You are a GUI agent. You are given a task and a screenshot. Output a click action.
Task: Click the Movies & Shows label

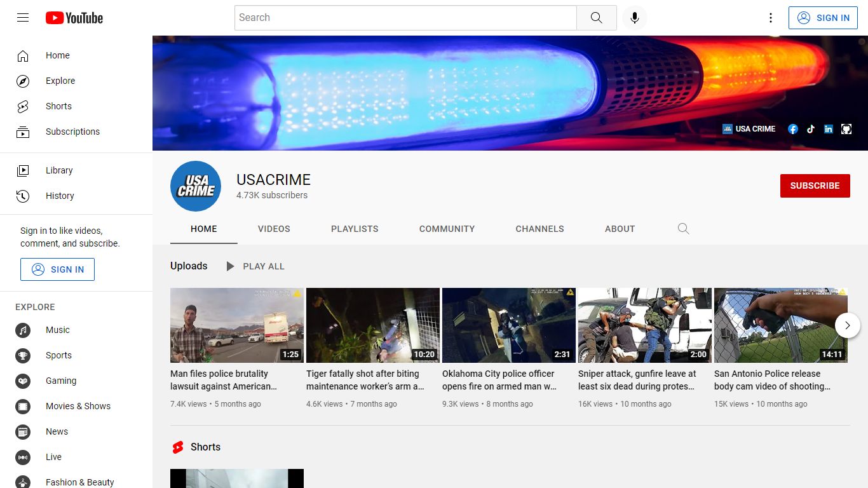click(x=78, y=407)
